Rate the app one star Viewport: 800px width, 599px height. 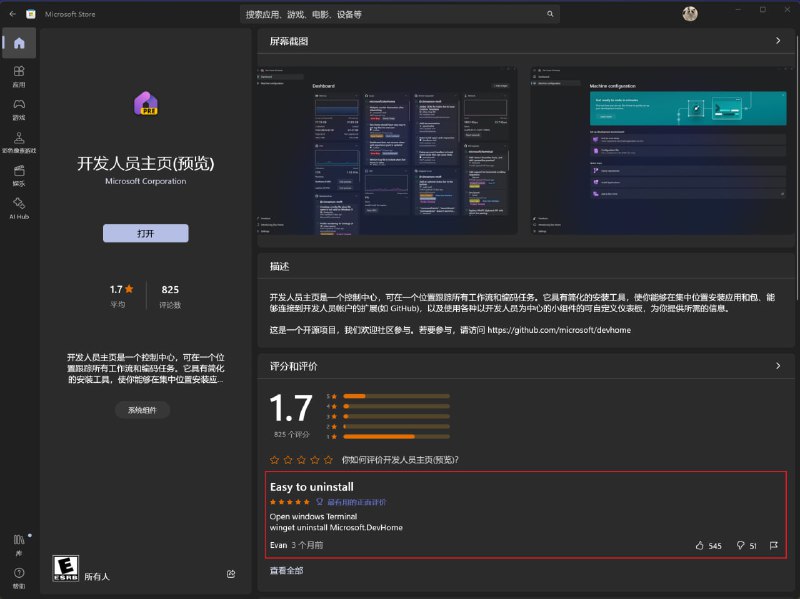pos(274,460)
